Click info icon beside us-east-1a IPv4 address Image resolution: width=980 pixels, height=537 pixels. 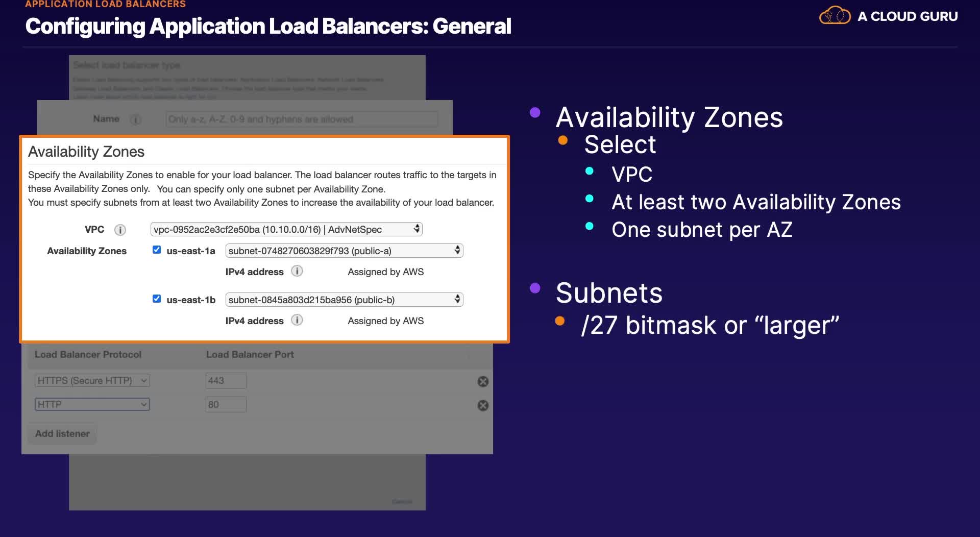(x=297, y=271)
